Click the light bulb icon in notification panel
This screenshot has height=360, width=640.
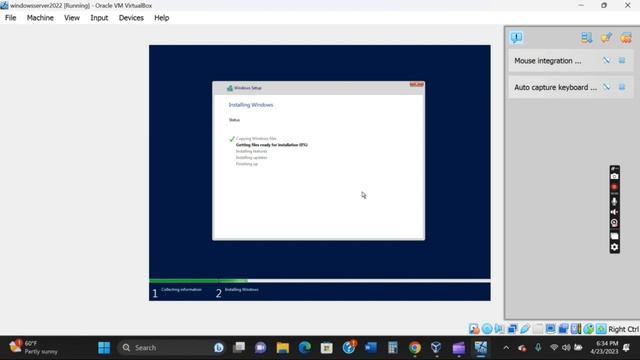click(606, 38)
